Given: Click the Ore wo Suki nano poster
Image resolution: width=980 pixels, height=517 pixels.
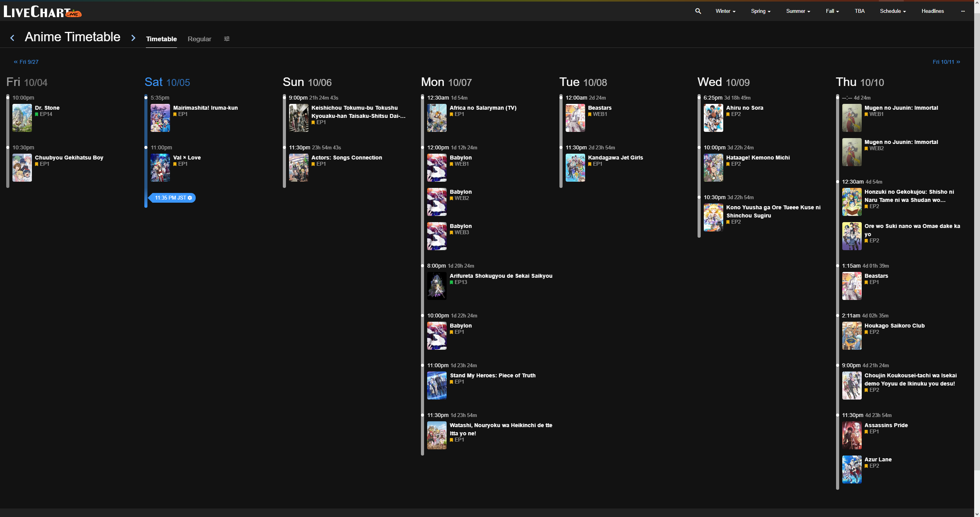Looking at the screenshot, I should point(852,236).
